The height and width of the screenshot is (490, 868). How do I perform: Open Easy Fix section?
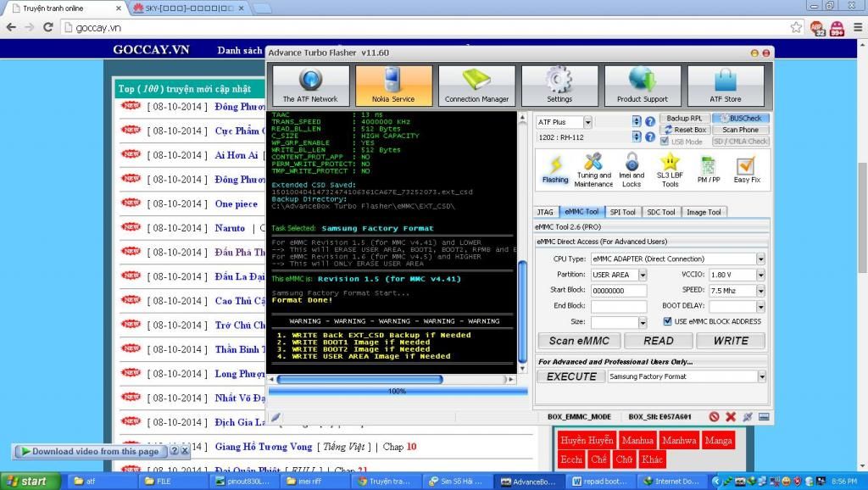pos(747,170)
